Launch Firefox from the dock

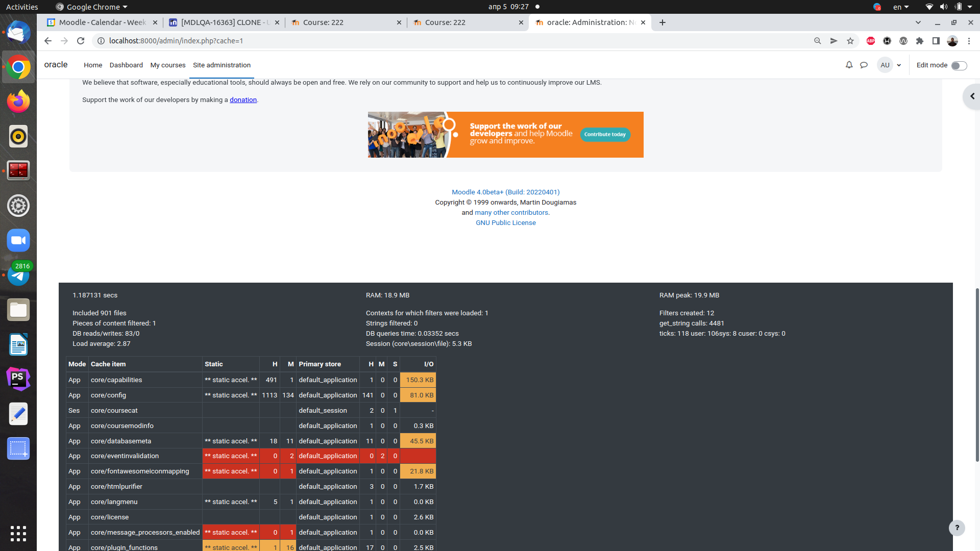click(x=18, y=102)
